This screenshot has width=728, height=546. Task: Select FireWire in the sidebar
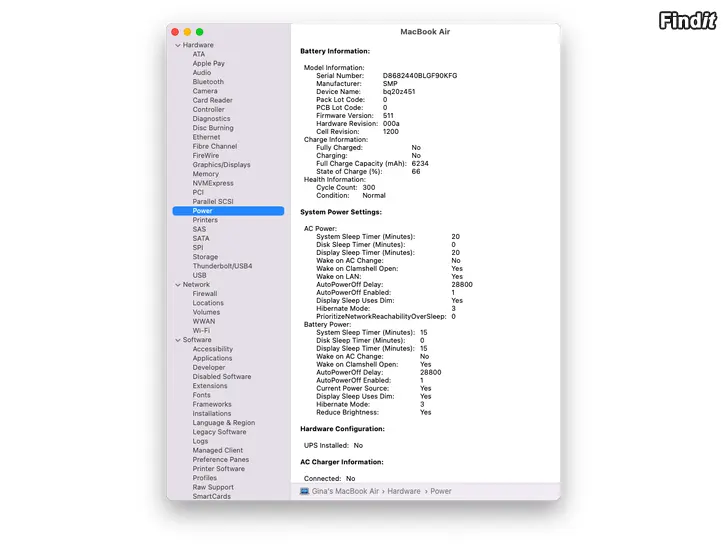coord(206,156)
